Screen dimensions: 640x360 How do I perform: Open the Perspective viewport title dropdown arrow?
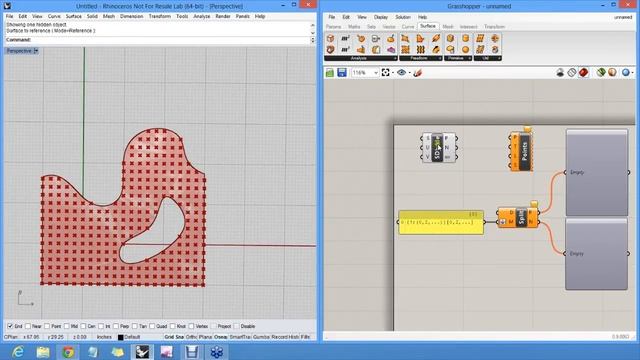click(36, 51)
